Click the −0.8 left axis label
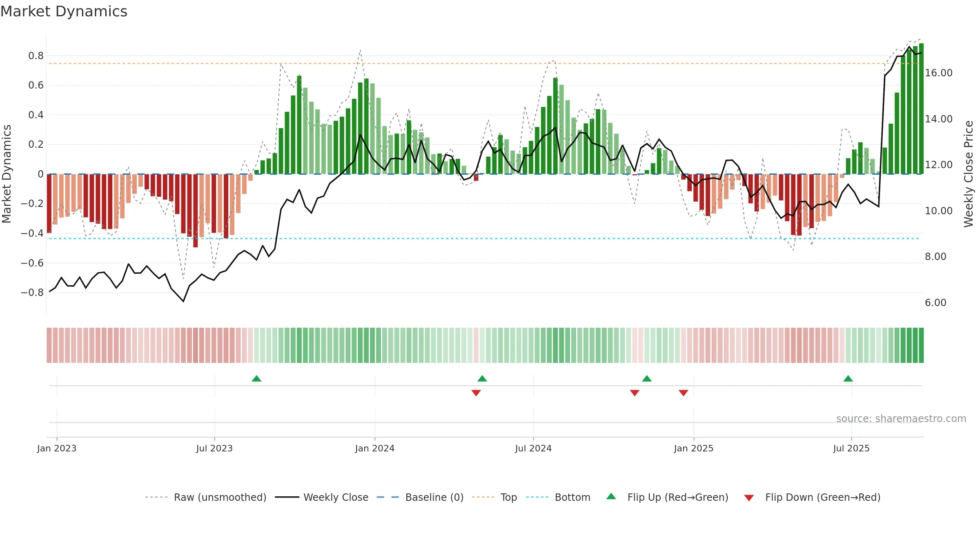 click(x=32, y=293)
